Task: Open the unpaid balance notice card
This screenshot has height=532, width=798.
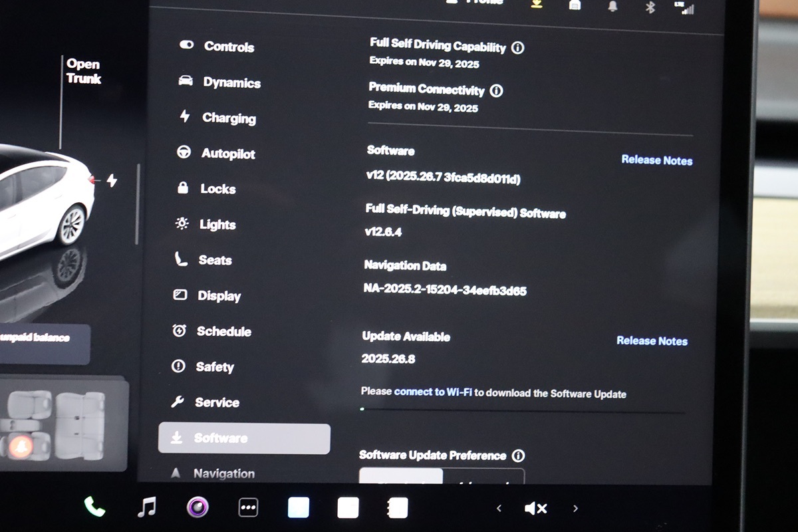Action: coord(43,344)
